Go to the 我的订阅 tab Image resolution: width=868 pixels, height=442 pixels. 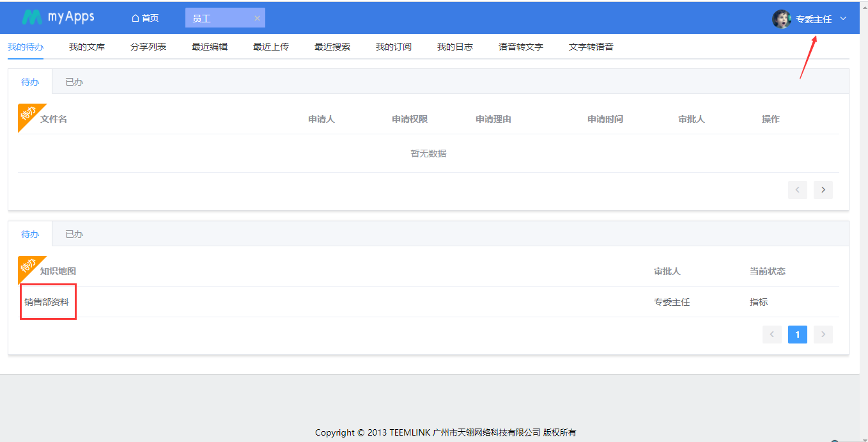[394, 47]
